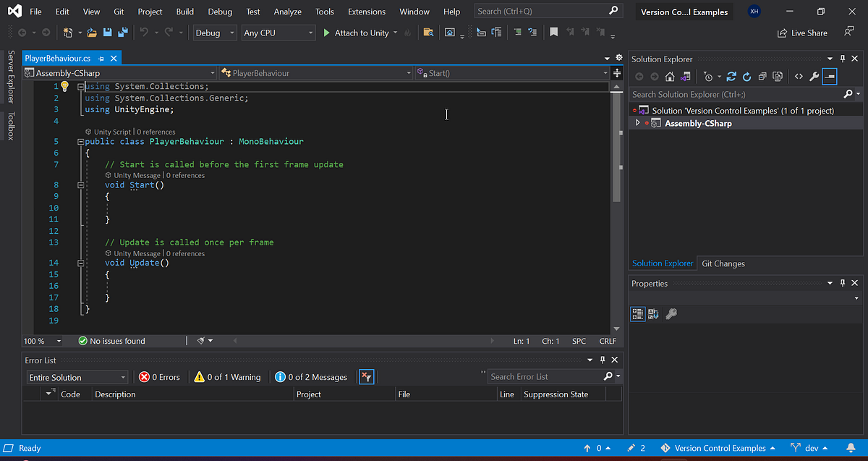This screenshot has width=868, height=461.
Task: Collapse all items in Solution Explorer
Action: point(762,76)
